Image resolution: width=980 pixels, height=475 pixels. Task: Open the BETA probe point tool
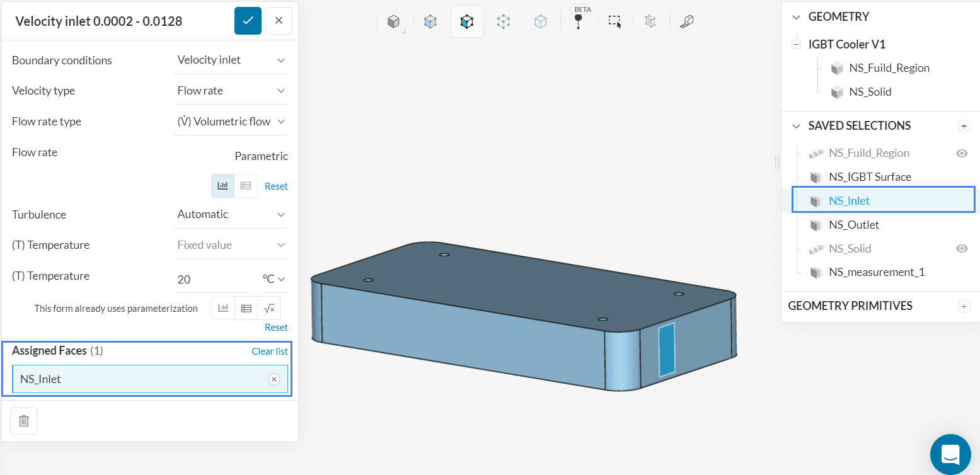[578, 21]
